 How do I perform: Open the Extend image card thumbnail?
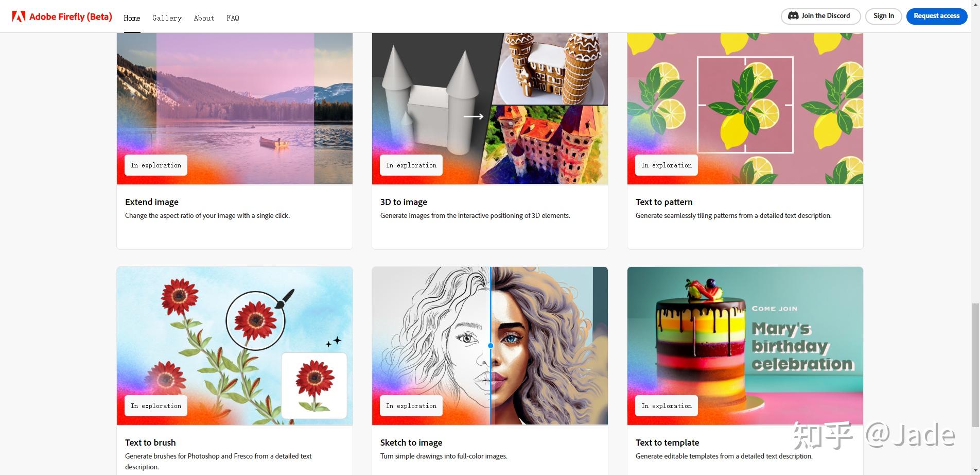235,108
